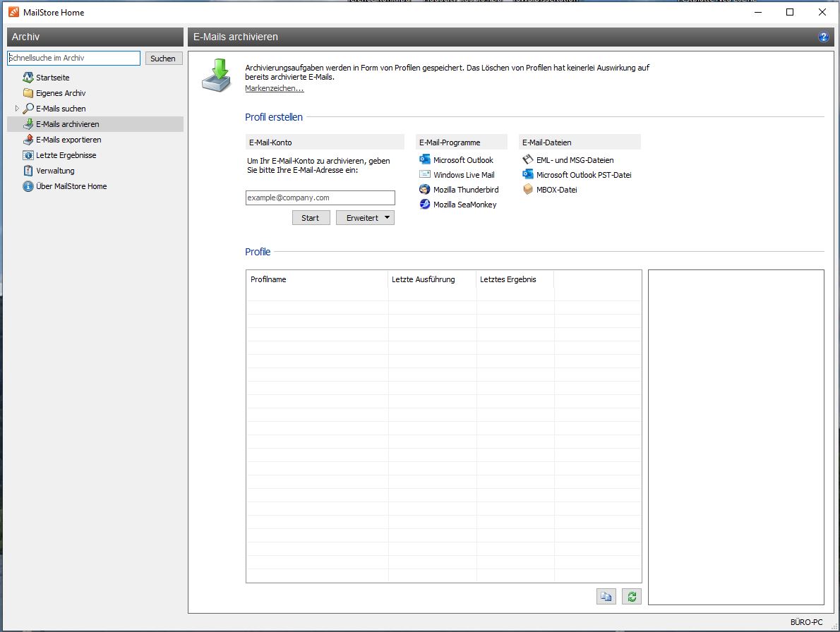
Task: Click the green refresh icon button
Action: (x=632, y=596)
